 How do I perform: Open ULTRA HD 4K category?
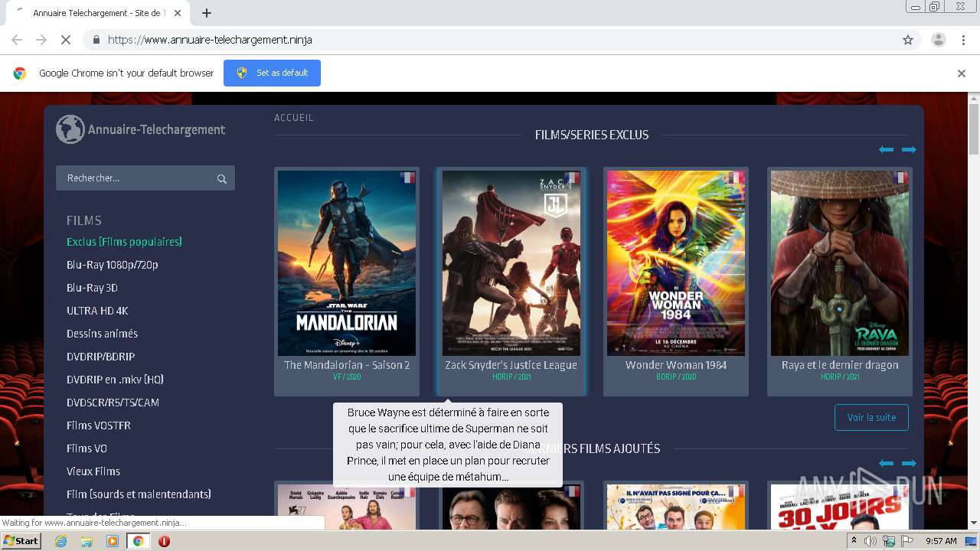coord(97,311)
